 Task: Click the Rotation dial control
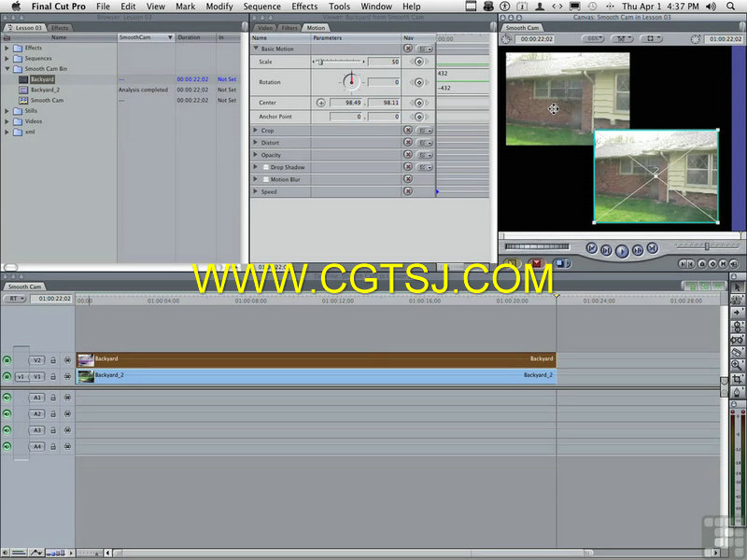pos(352,82)
